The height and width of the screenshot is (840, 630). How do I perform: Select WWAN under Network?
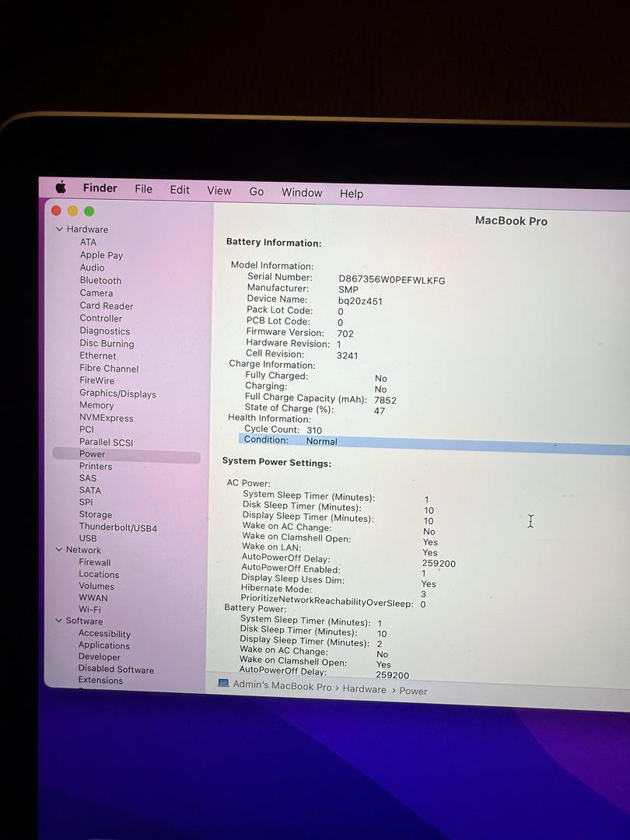[x=93, y=597]
